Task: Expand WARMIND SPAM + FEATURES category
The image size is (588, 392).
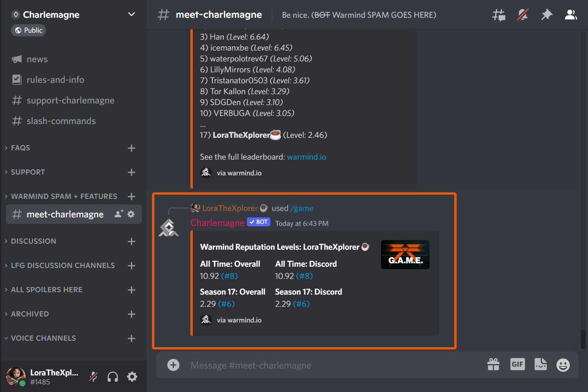Action: 63,196
